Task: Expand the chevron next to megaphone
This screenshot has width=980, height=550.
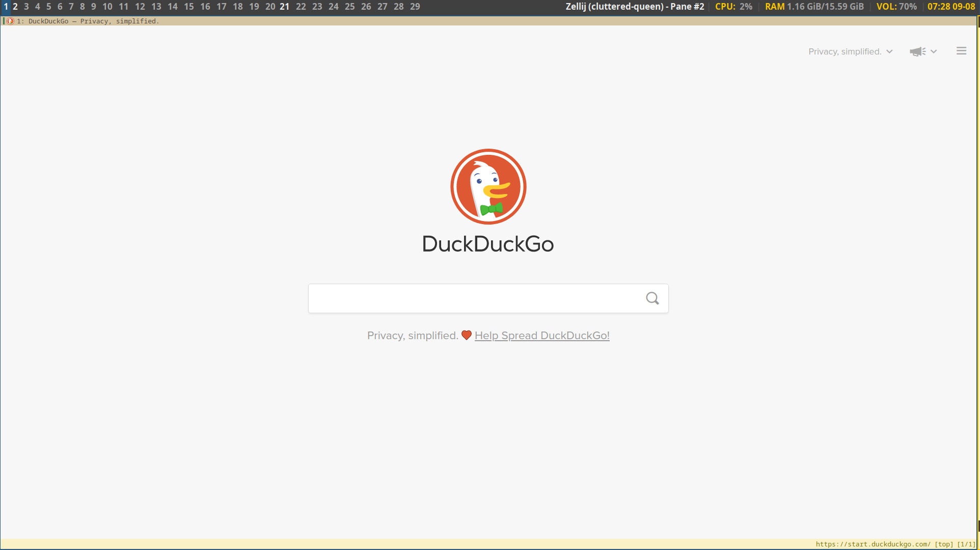Action: pyautogui.click(x=934, y=51)
